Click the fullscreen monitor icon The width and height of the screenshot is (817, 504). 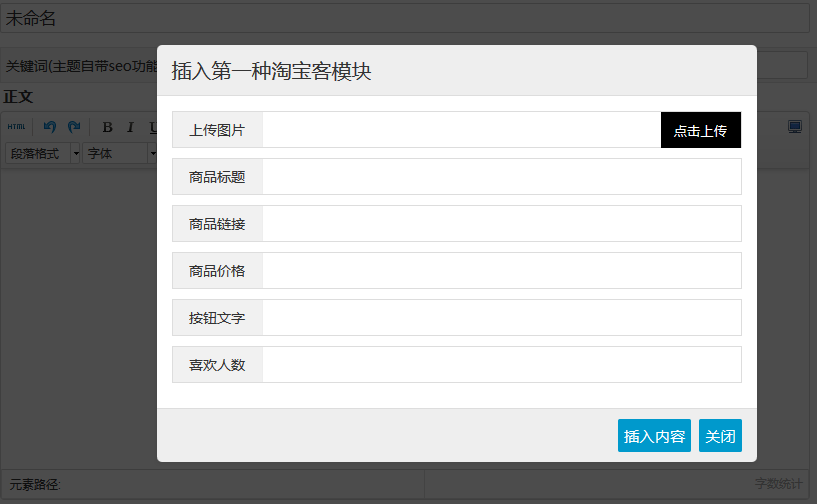[x=795, y=127]
